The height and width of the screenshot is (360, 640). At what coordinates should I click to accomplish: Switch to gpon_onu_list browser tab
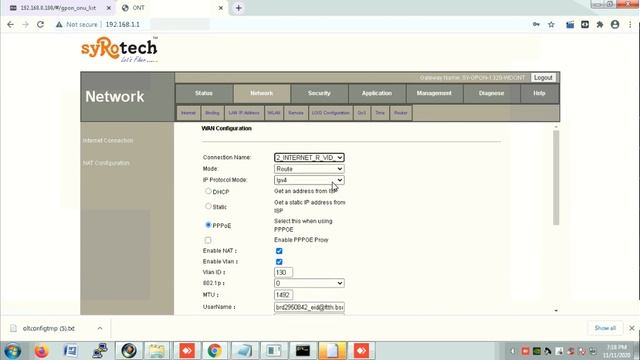pos(58,8)
